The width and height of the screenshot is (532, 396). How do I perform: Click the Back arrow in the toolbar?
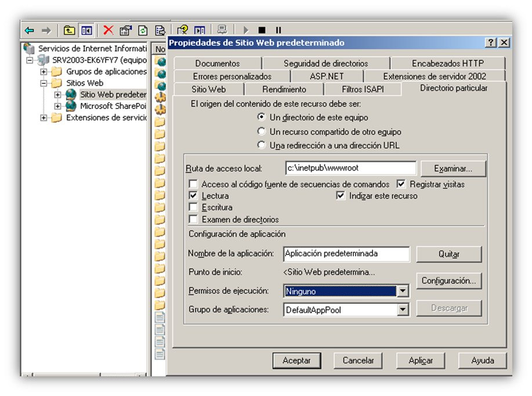30,31
